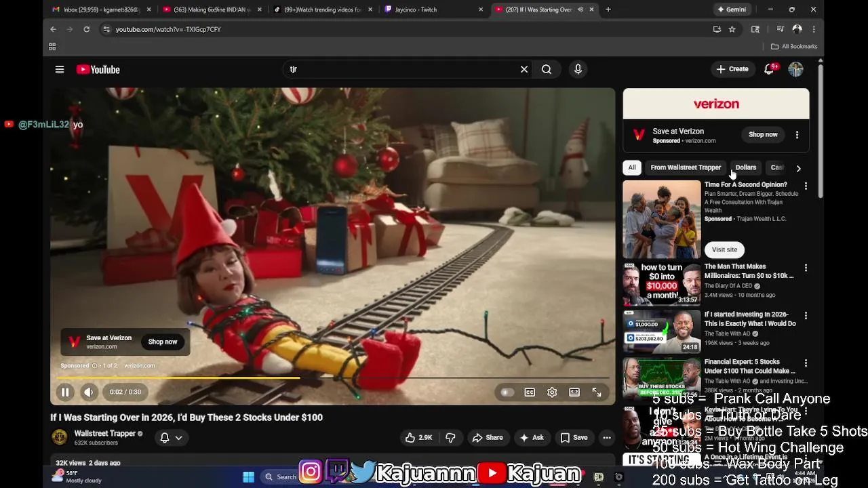Click the Ask button
Screen dimensions: 868x488
[532, 438]
